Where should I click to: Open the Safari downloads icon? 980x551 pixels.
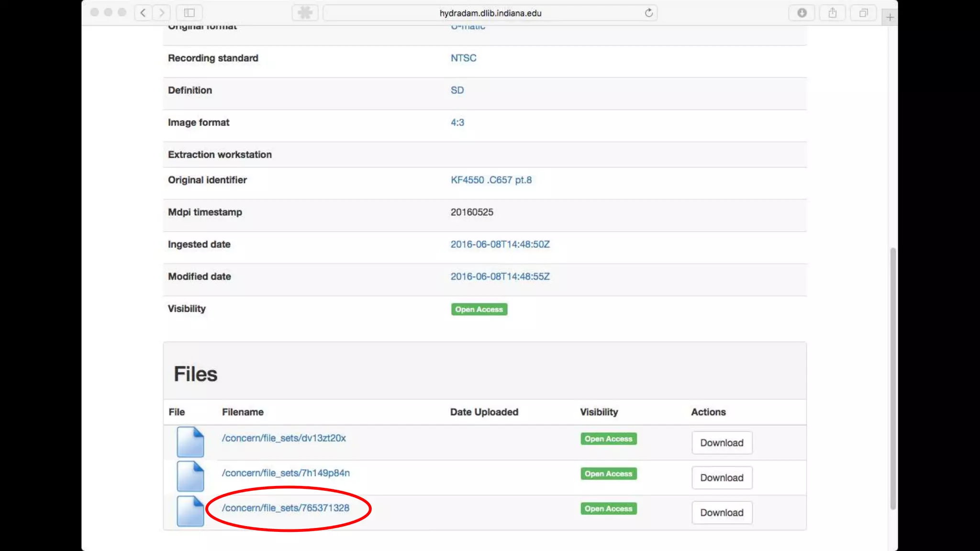[802, 13]
